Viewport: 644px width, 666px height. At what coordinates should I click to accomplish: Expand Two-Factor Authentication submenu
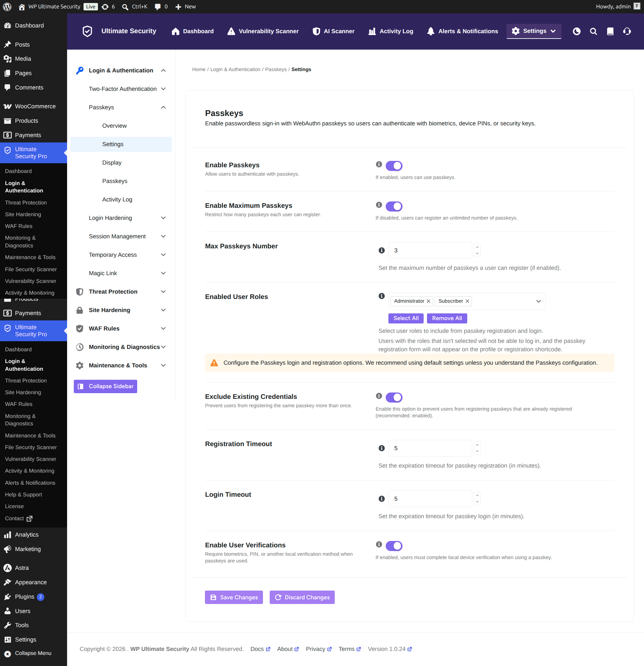(163, 89)
